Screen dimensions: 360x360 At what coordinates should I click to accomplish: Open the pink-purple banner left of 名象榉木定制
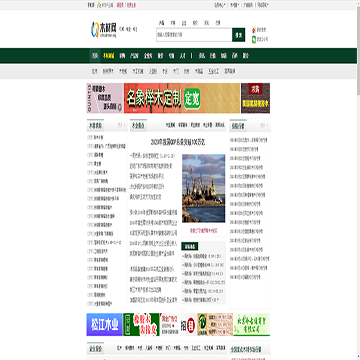(x=105, y=98)
